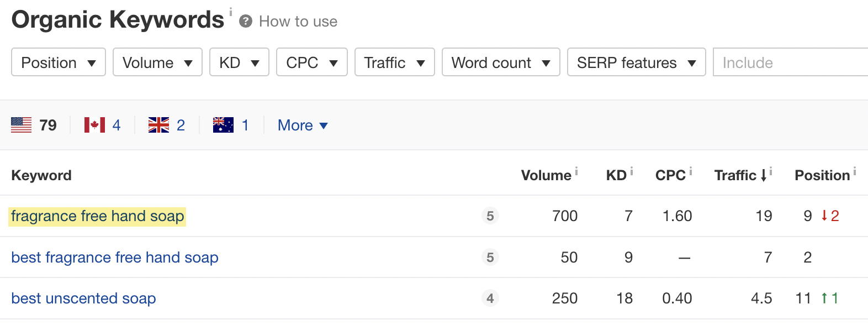
Task: Expand the SERP features filter
Action: click(636, 62)
